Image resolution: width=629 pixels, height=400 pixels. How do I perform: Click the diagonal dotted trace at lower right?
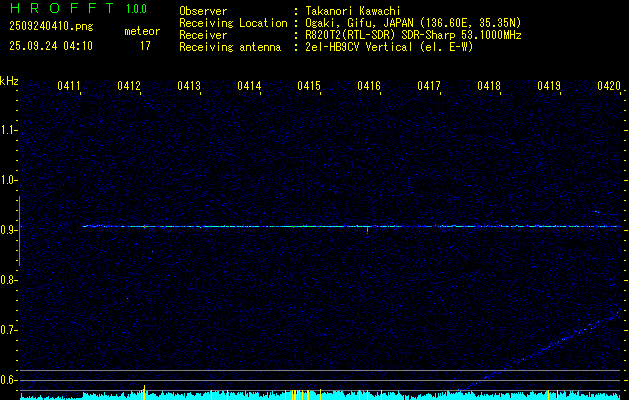(x=540, y=350)
